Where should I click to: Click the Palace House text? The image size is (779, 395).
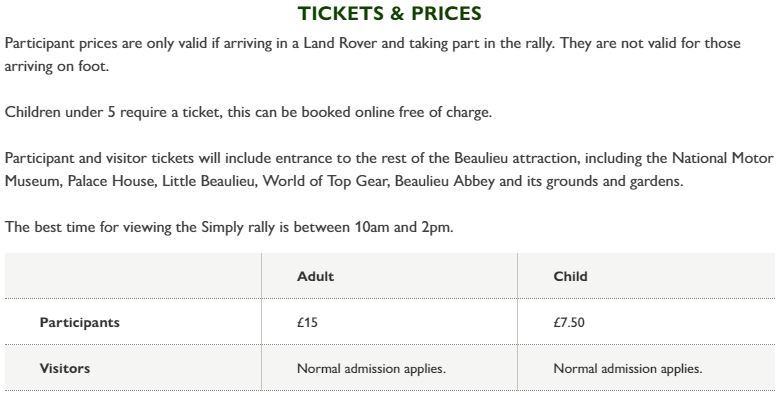tap(110, 181)
